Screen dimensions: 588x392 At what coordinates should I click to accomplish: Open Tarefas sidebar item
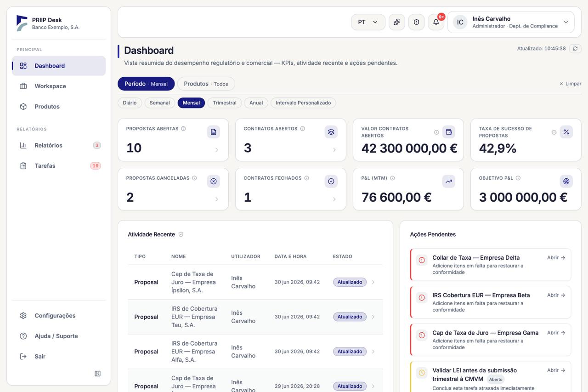tap(59, 166)
